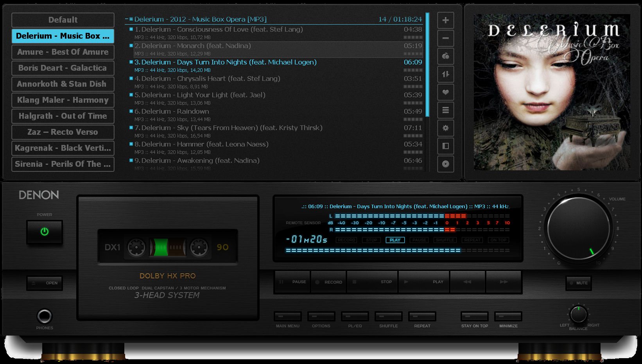Set rating for Raindown track
Screen dimensions: 642x364
[413, 120]
